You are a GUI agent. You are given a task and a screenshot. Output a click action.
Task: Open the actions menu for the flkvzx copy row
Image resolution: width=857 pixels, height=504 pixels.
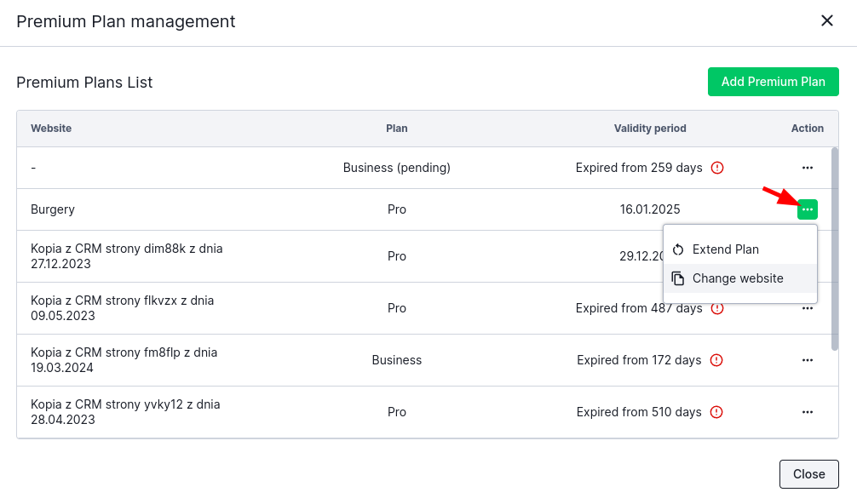807,308
